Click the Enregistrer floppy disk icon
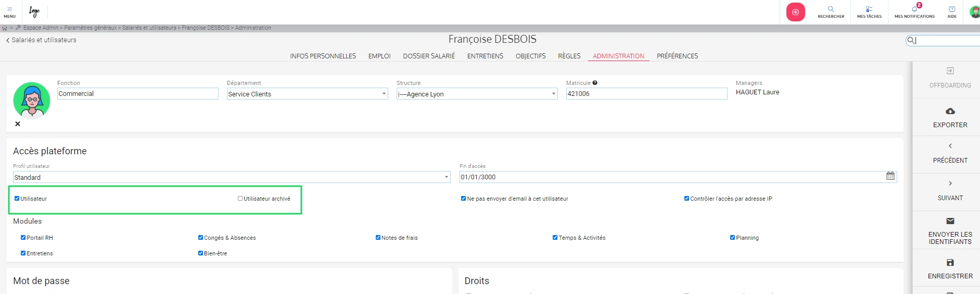Image resolution: width=980 pixels, height=294 pixels. coord(950,263)
